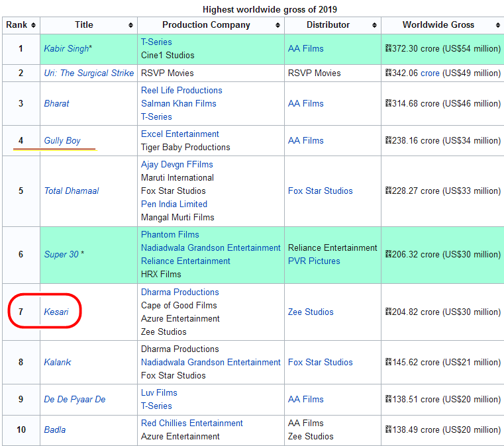This screenshot has height=446, width=504.
Task: Open Ajay Devgn FFilms link
Action: 177,164
